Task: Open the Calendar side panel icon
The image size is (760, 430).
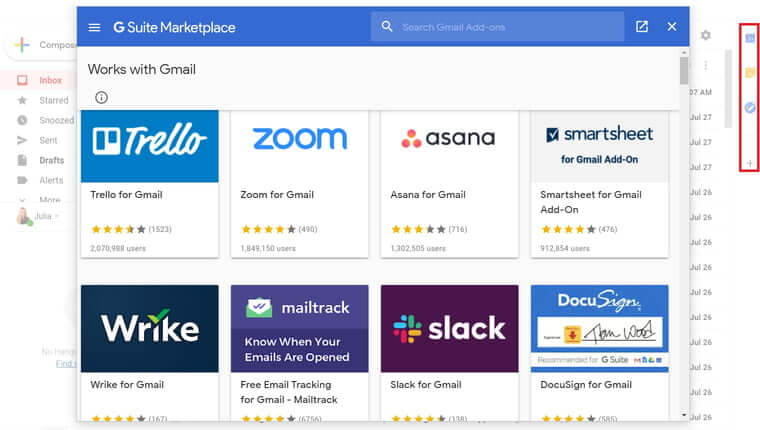Action: (749, 38)
